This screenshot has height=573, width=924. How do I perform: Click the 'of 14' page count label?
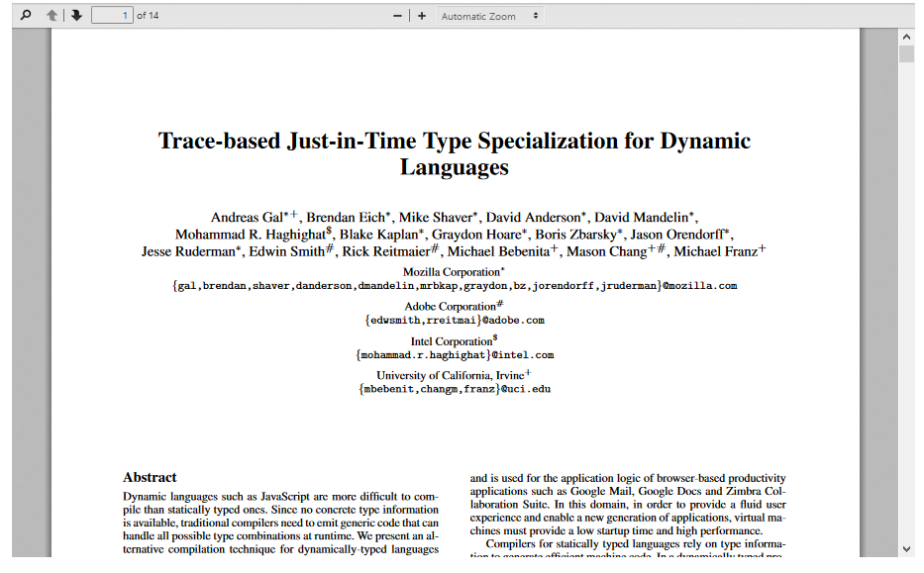148,16
